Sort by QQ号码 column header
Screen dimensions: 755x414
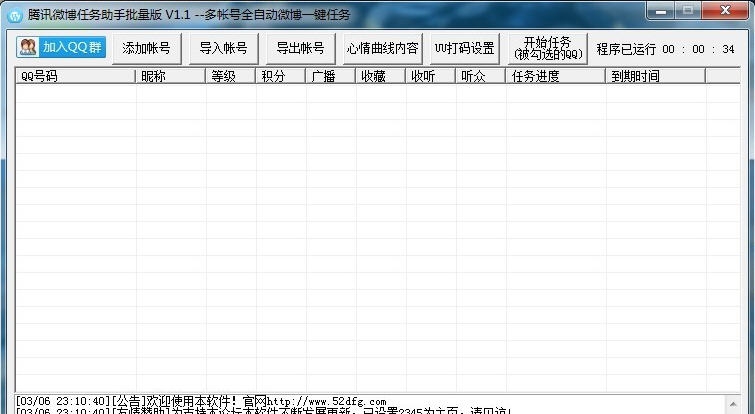click(x=76, y=76)
